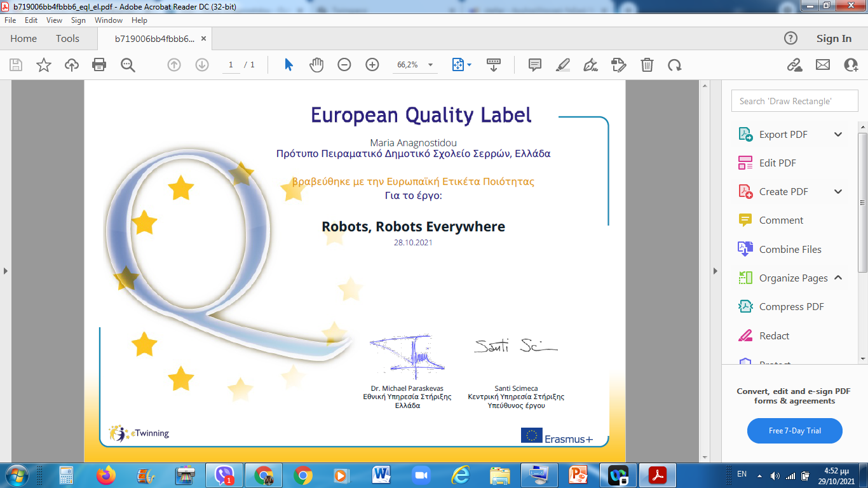Screen dimensions: 868x488
Task: Select the Highlight text tool
Action: tap(563, 65)
